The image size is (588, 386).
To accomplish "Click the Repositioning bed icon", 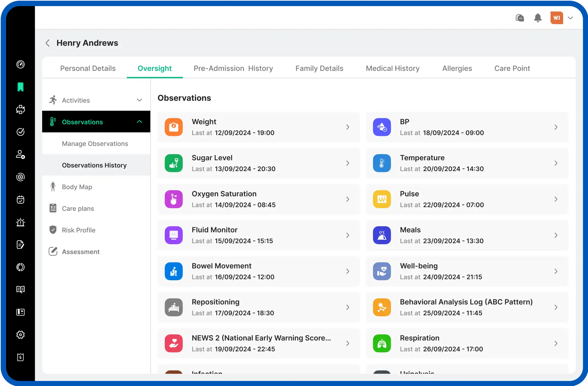I will [174, 307].
